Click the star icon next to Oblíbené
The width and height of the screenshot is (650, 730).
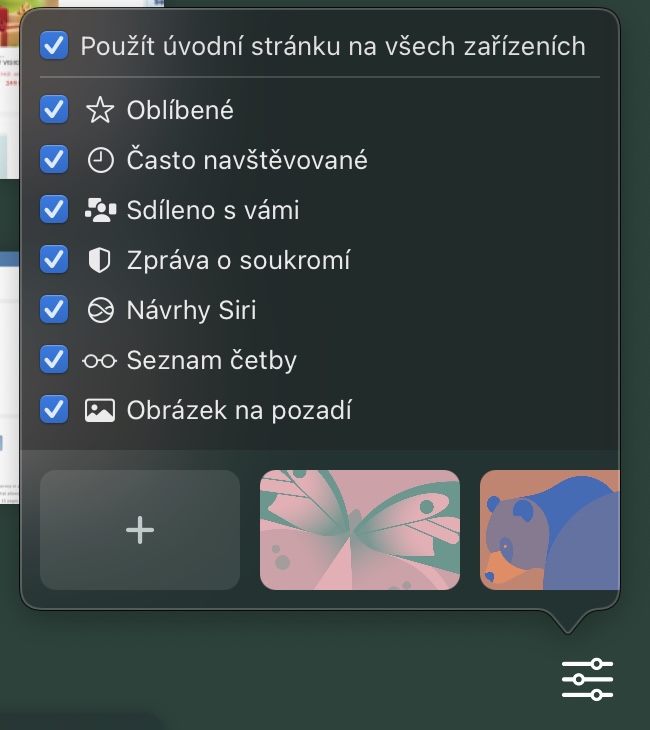[x=100, y=110]
